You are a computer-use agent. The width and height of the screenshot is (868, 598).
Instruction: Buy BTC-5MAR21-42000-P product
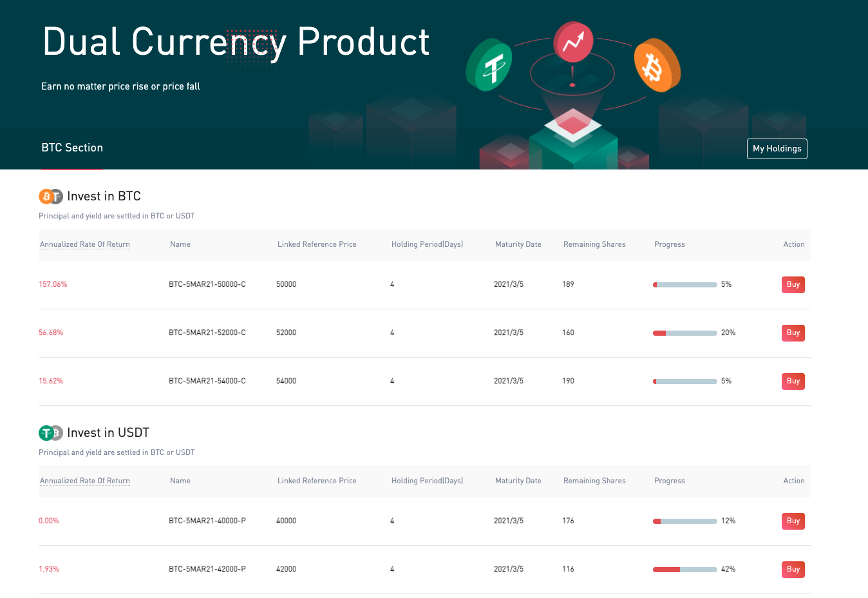793,570
